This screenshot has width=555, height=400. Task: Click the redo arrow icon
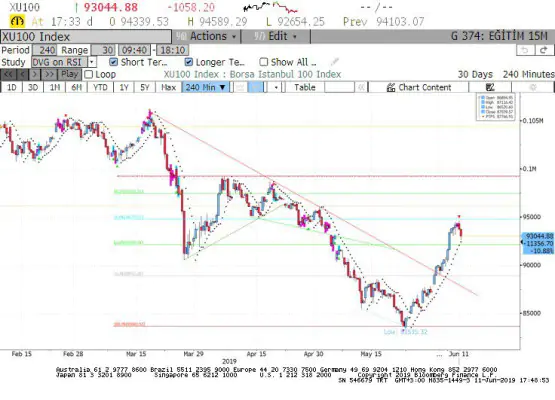point(544,50)
